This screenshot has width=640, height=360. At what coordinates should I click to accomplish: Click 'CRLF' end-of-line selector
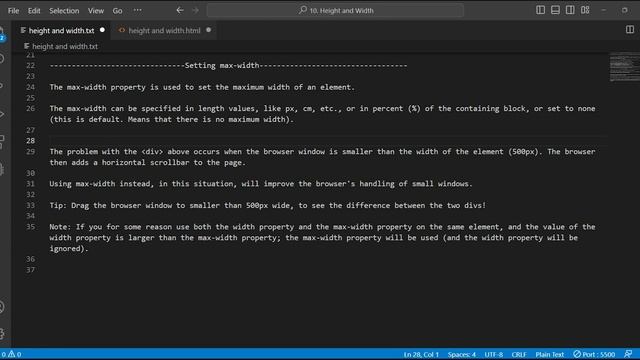pos(519,354)
